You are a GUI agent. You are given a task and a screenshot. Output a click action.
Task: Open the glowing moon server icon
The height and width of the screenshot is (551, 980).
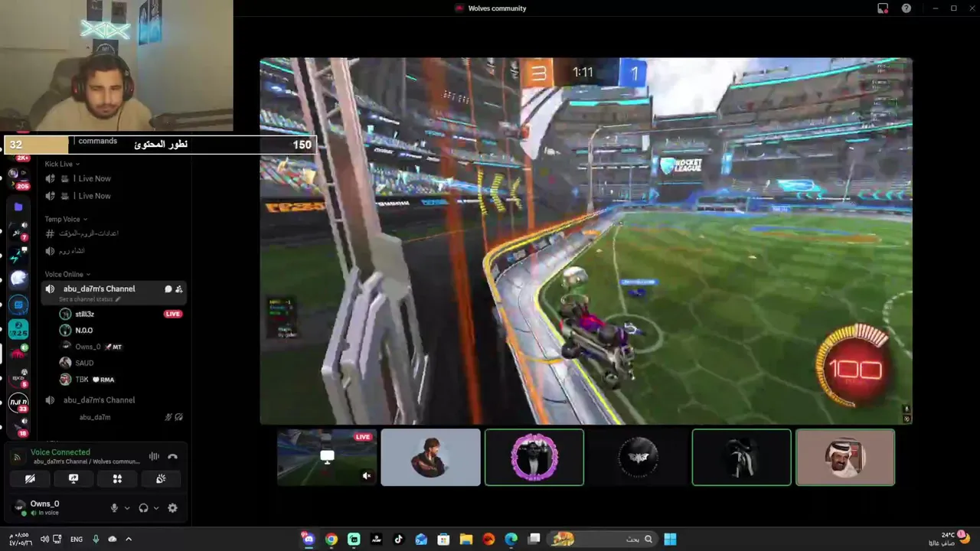click(x=19, y=279)
